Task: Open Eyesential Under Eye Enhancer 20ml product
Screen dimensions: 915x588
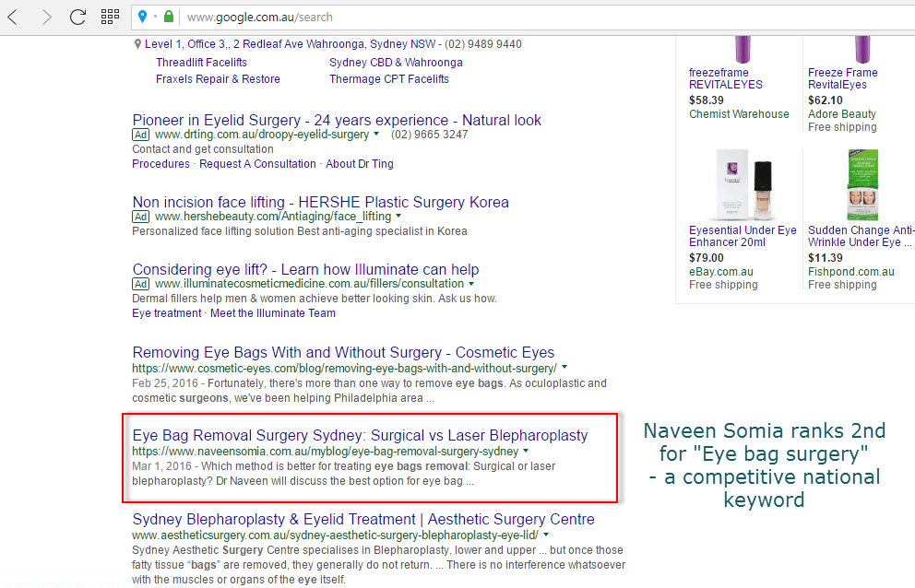Action: coord(743,236)
